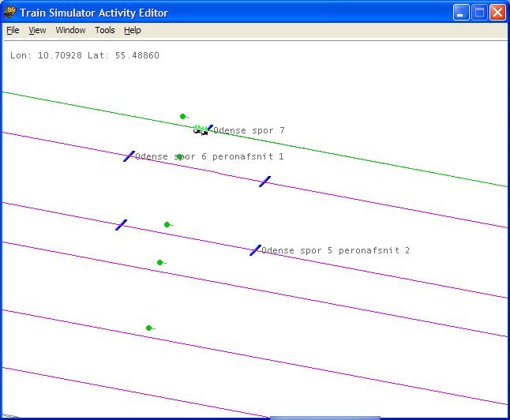The image size is (510, 420).
Task: Select unlabeled blue platform marker on spor 5 track
Action: pos(121,225)
